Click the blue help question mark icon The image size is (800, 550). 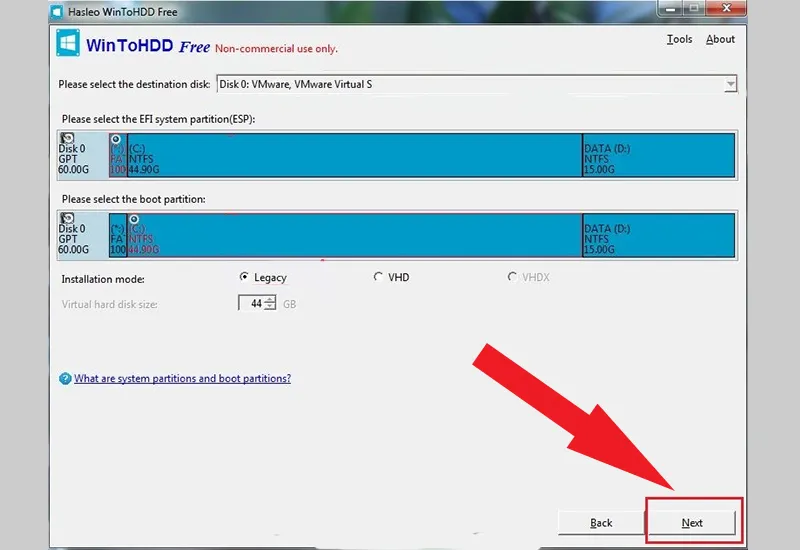tap(66, 379)
